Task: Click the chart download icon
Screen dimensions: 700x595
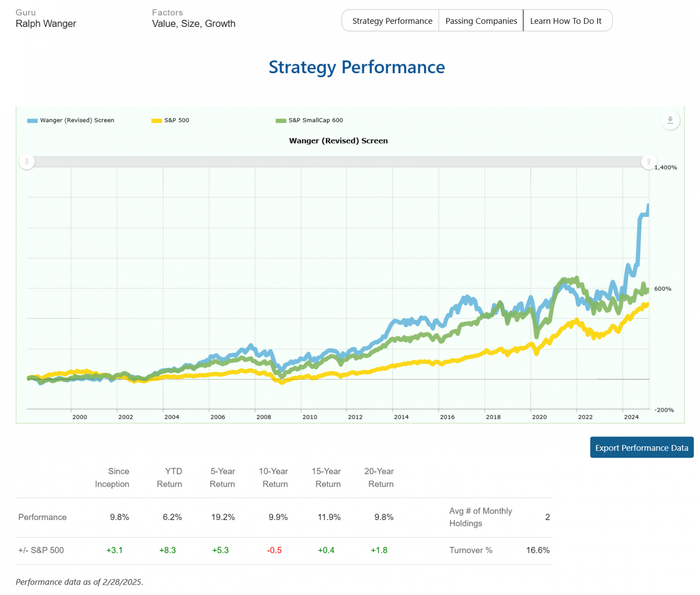Action: coord(670,121)
